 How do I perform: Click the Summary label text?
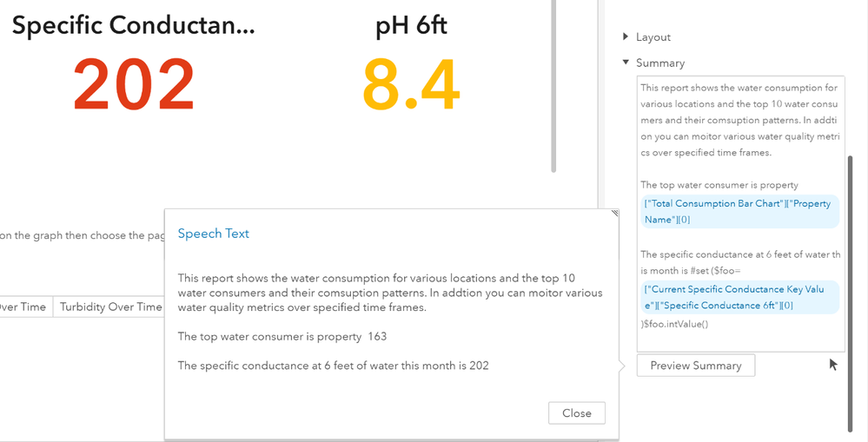pos(660,63)
